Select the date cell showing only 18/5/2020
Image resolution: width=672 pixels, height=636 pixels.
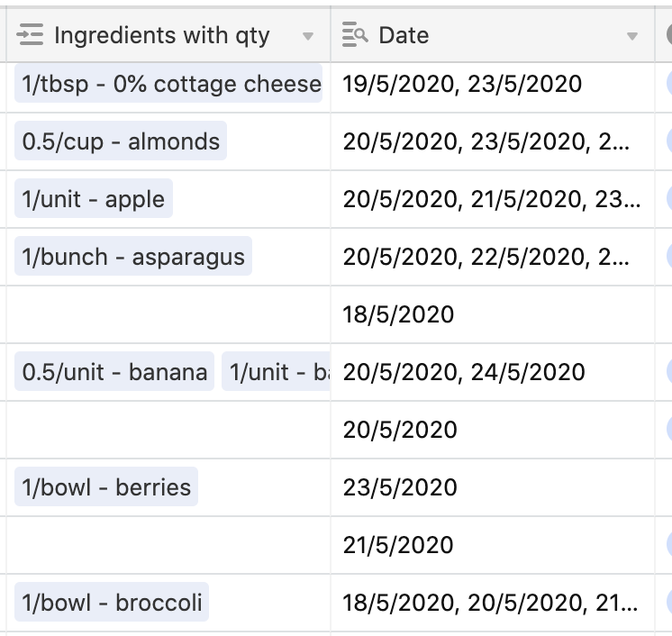(x=493, y=314)
